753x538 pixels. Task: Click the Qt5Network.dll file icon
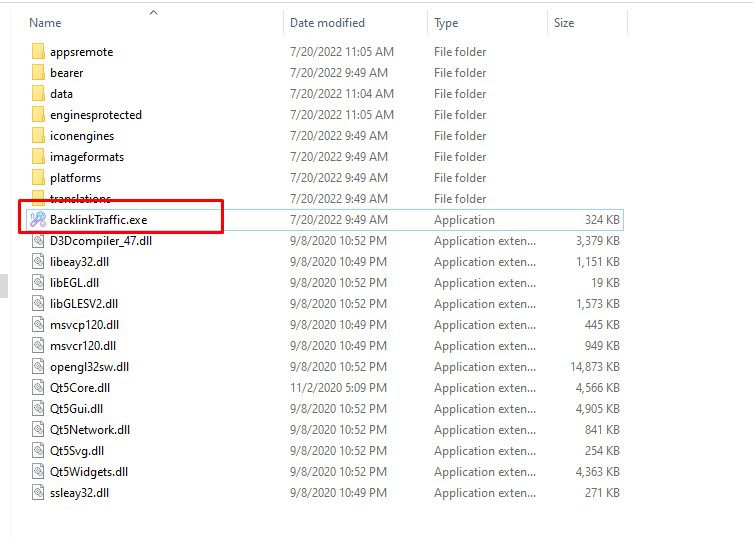pos(38,430)
